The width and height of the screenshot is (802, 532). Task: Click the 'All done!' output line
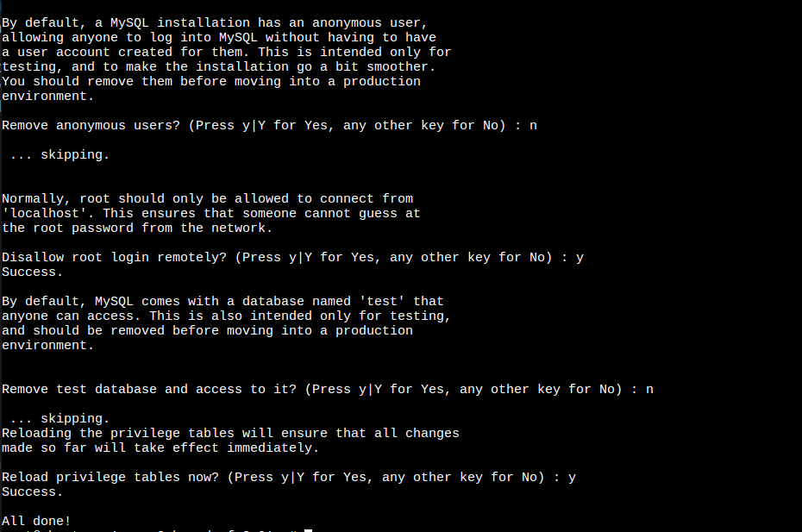click(36, 521)
